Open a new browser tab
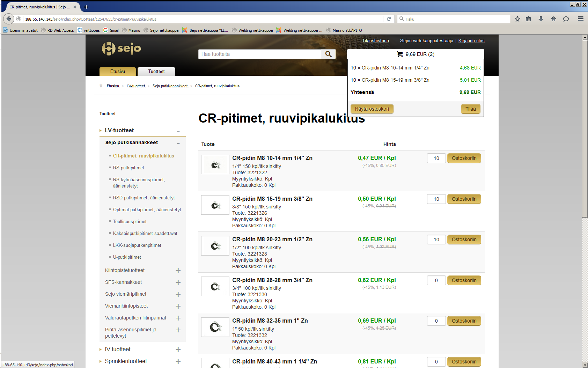Viewport: 588px width, 368px height. (x=86, y=7)
